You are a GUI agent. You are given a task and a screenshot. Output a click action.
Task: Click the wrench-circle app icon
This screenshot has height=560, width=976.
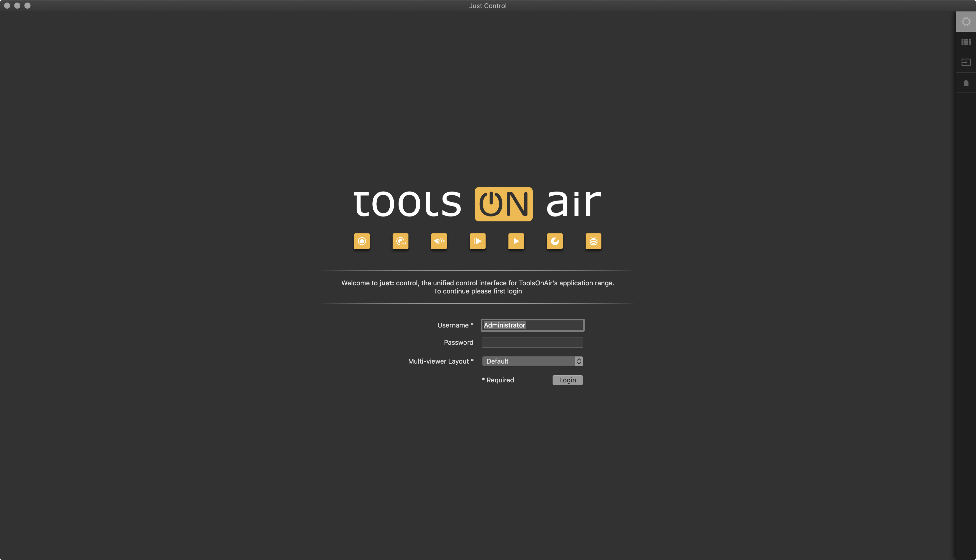click(555, 241)
